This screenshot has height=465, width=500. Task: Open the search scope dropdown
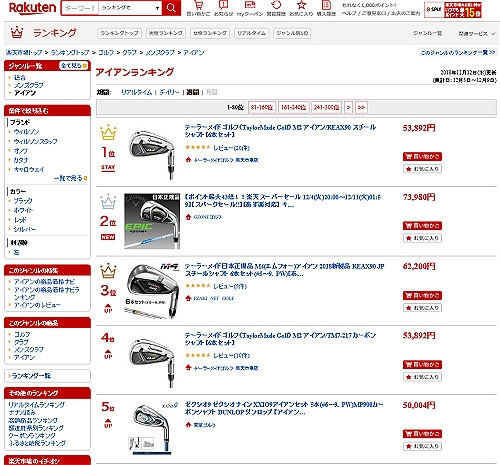click(x=130, y=8)
